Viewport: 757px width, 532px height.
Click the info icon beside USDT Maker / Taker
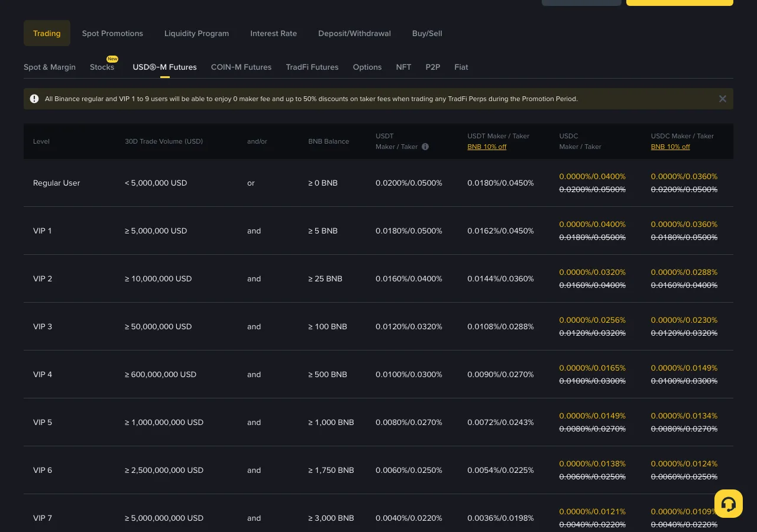(x=425, y=147)
